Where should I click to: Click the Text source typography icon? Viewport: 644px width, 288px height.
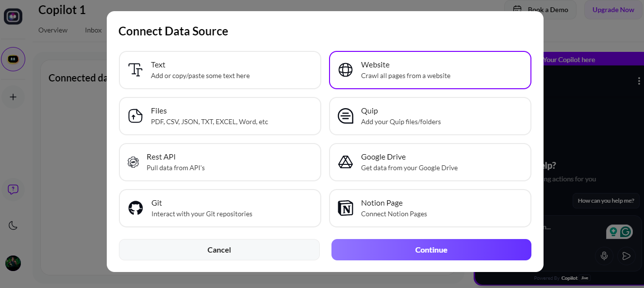[135, 70]
